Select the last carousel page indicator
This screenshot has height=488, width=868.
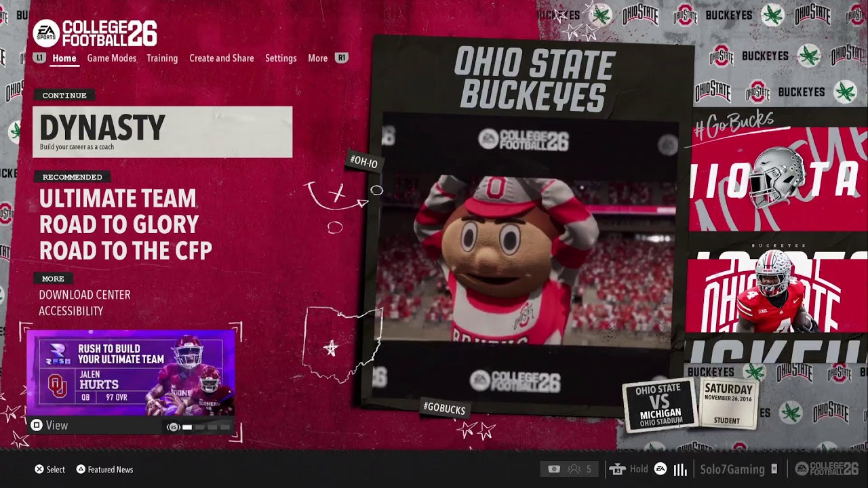[225, 427]
